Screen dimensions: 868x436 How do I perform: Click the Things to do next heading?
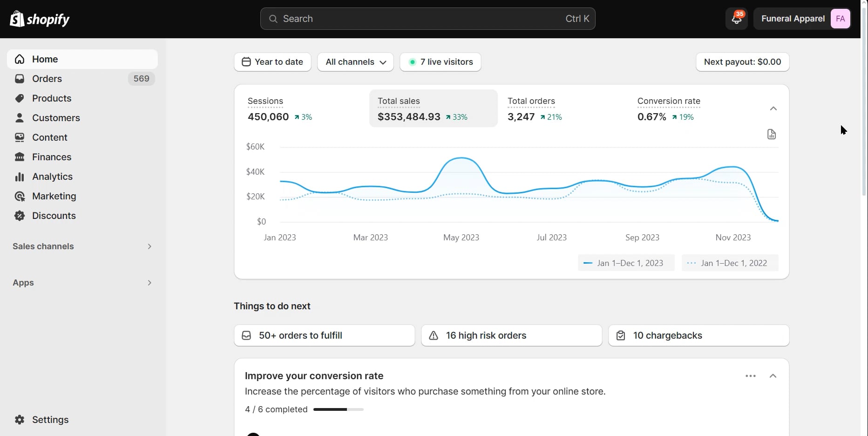[272, 306]
